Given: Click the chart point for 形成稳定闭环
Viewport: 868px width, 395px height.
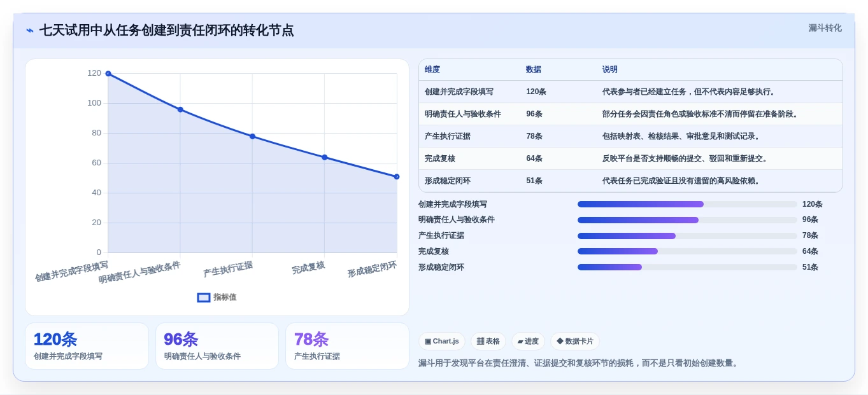Looking at the screenshot, I should (397, 177).
